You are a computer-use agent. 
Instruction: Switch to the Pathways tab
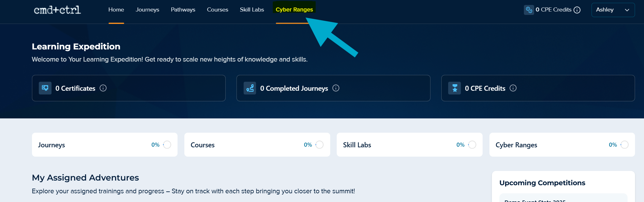click(183, 10)
